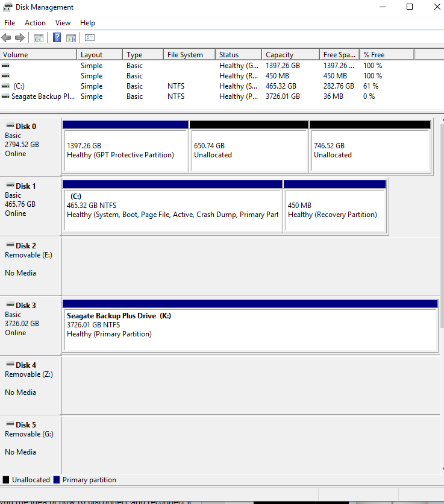The width and height of the screenshot is (444, 504).
Task: Click the Disk Management title bar icon
Action: point(7,7)
